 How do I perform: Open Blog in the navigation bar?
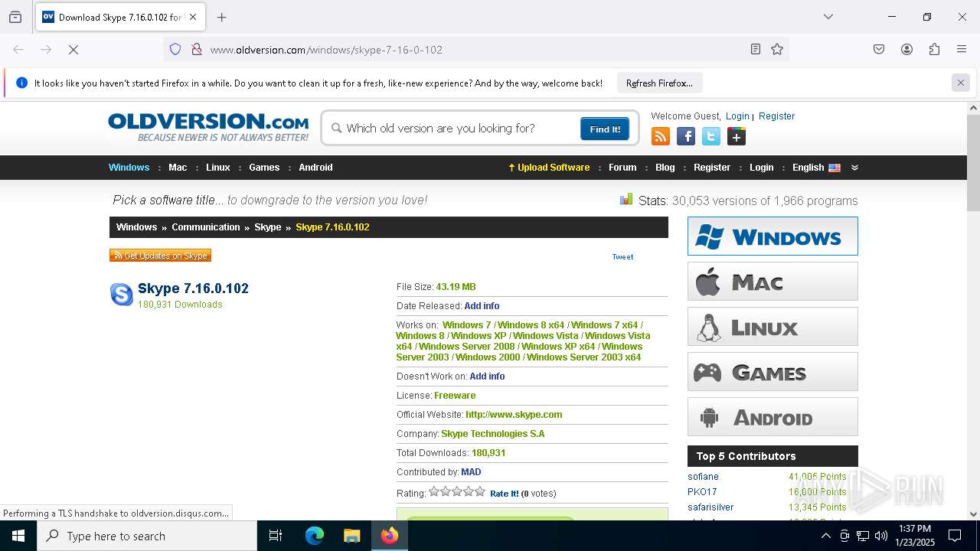point(665,168)
